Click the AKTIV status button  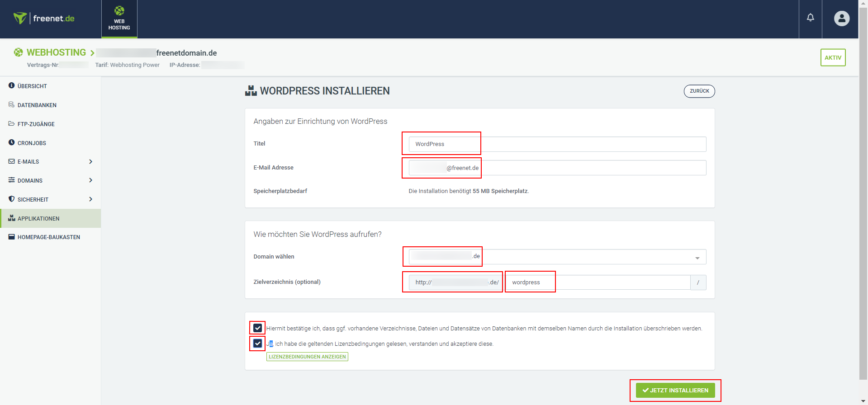[833, 57]
